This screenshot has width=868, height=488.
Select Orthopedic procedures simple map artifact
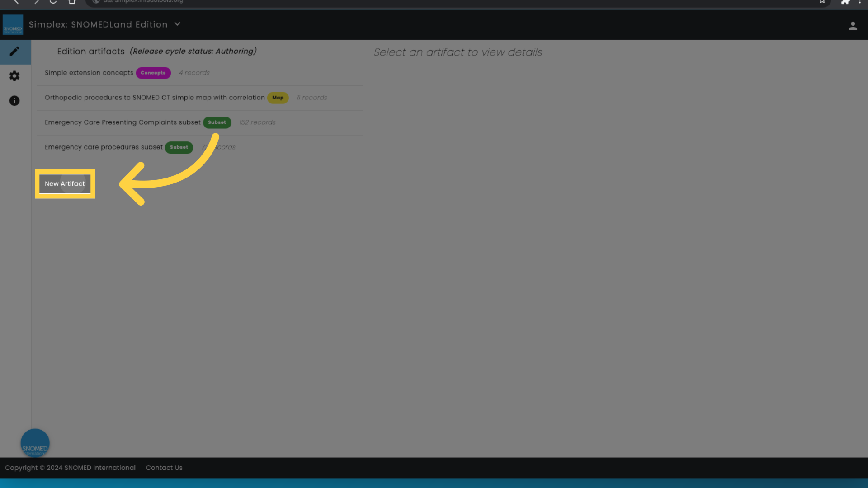200,98
